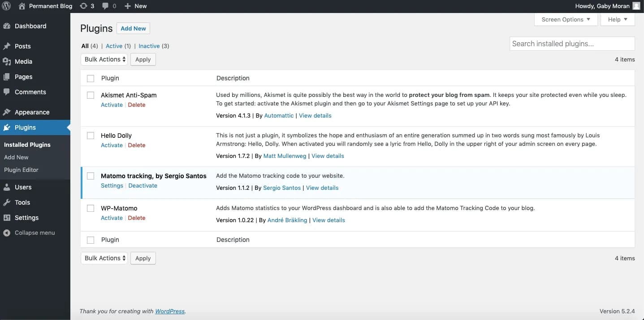Open the updates icon showing 3
Viewport: 644px width, 320px height.
pyautogui.click(x=83, y=6)
